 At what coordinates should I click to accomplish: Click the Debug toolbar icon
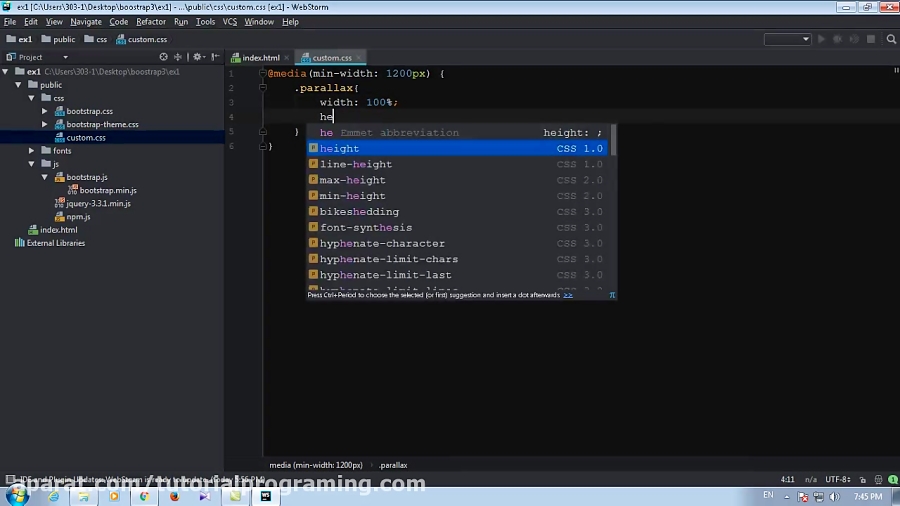[837, 39]
